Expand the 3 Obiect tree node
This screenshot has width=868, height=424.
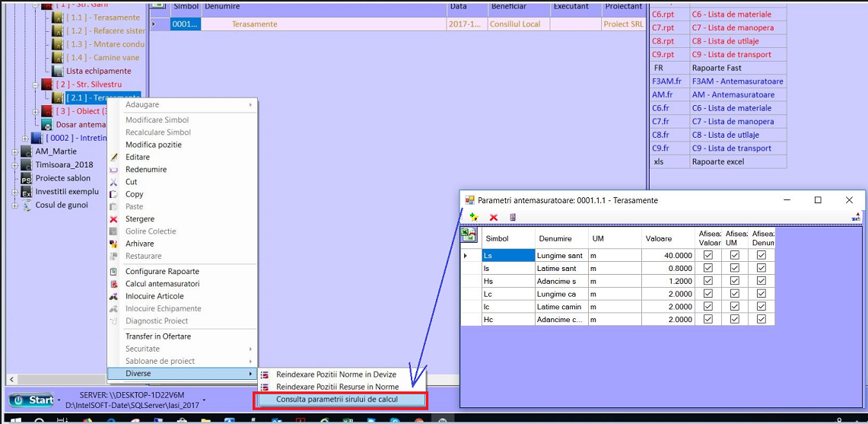pos(36,111)
